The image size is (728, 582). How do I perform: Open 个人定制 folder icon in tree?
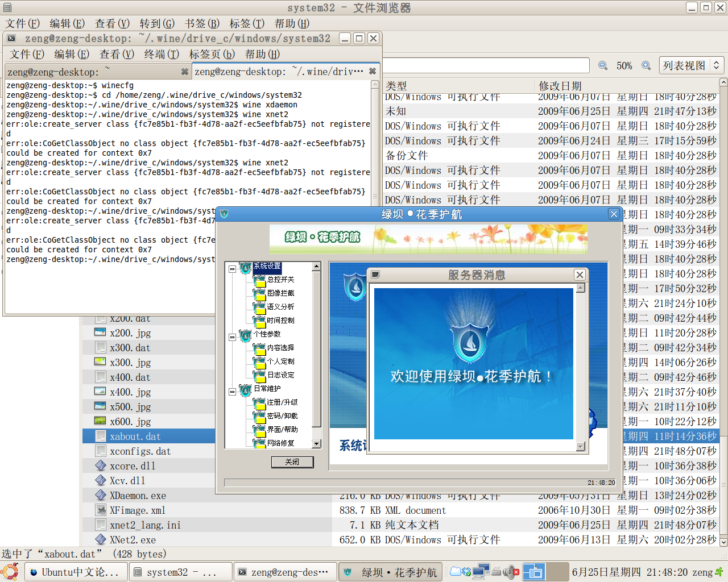click(260, 362)
